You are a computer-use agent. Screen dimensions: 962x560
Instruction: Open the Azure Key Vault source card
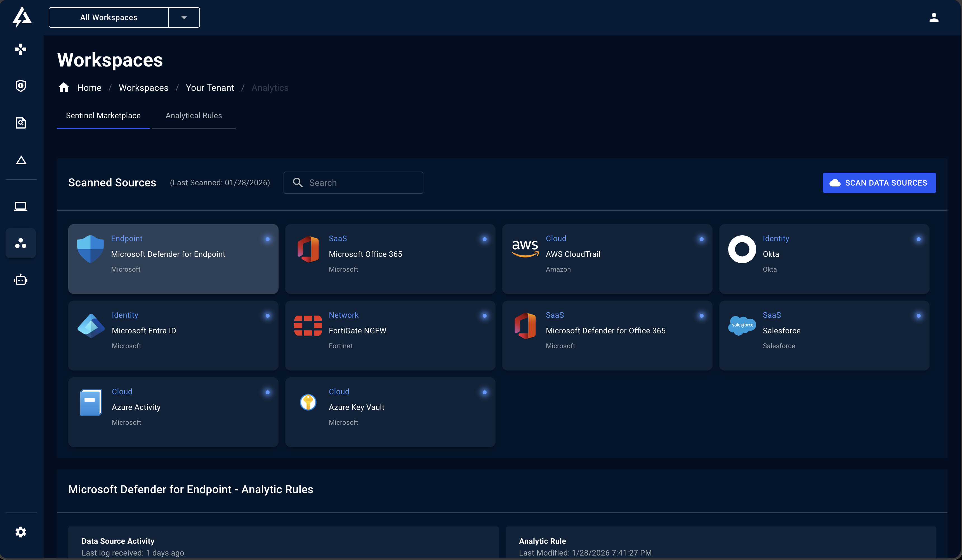tap(390, 412)
